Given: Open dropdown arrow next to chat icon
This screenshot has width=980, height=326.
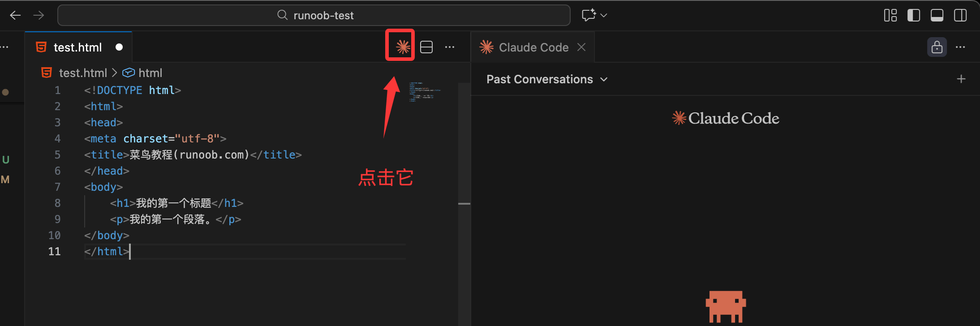Looking at the screenshot, I should 604,15.
